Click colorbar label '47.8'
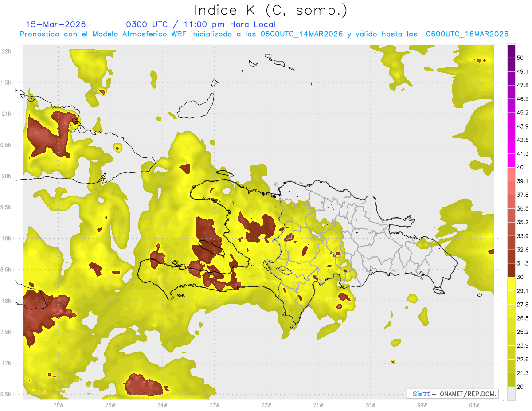The width and height of the screenshot is (532, 411). point(523,85)
